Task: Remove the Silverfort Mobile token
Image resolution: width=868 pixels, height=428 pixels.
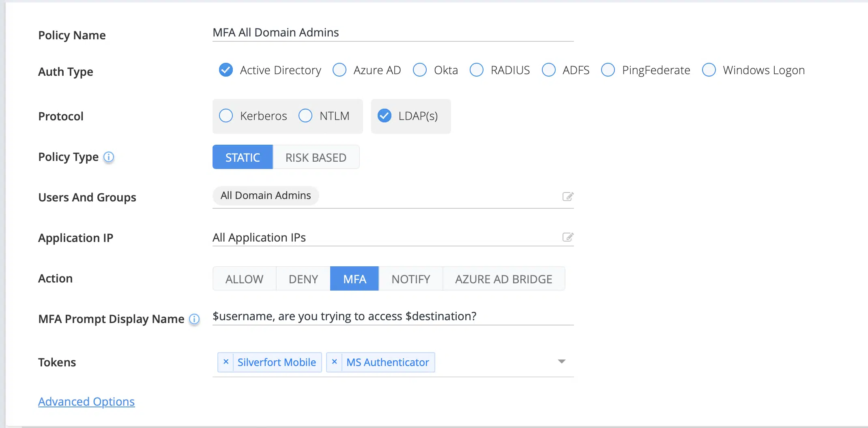Action: pyautogui.click(x=226, y=362)
